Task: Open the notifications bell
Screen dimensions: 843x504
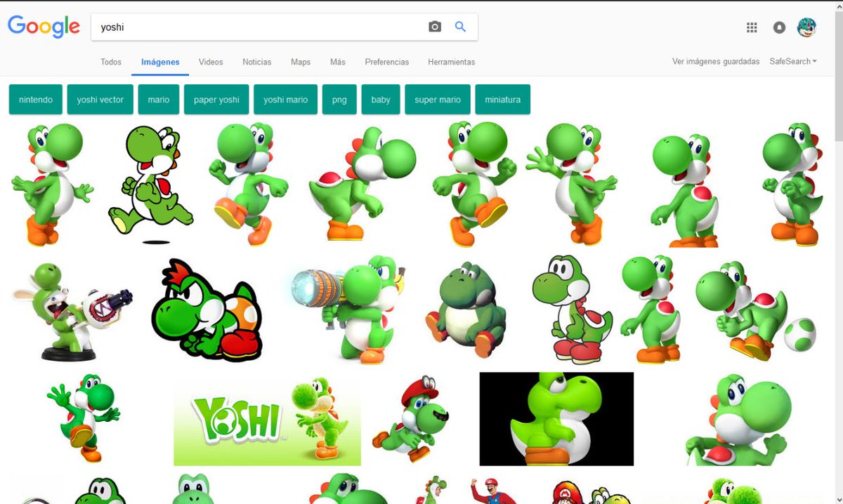Action: 778,27
